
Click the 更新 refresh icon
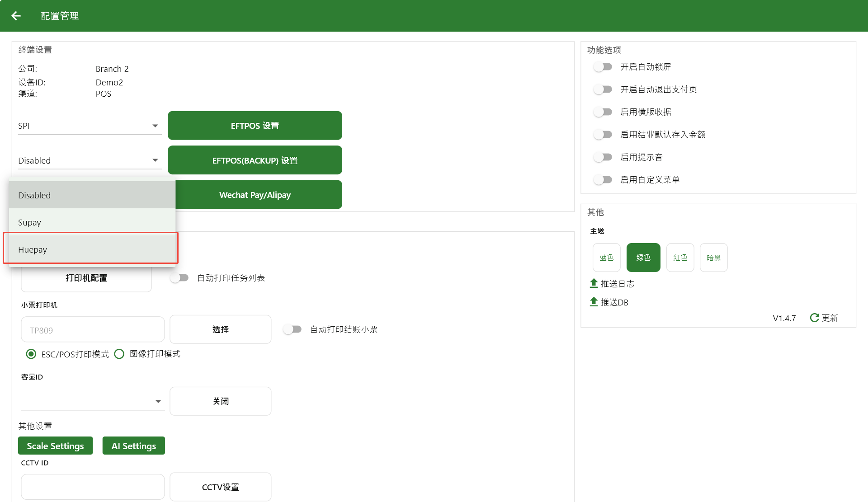(814, 318)
